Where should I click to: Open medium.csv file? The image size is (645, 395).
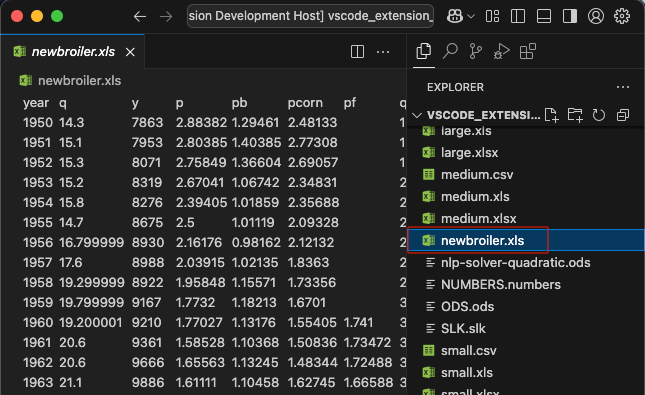pyautogui.click(x=526, y=175)
